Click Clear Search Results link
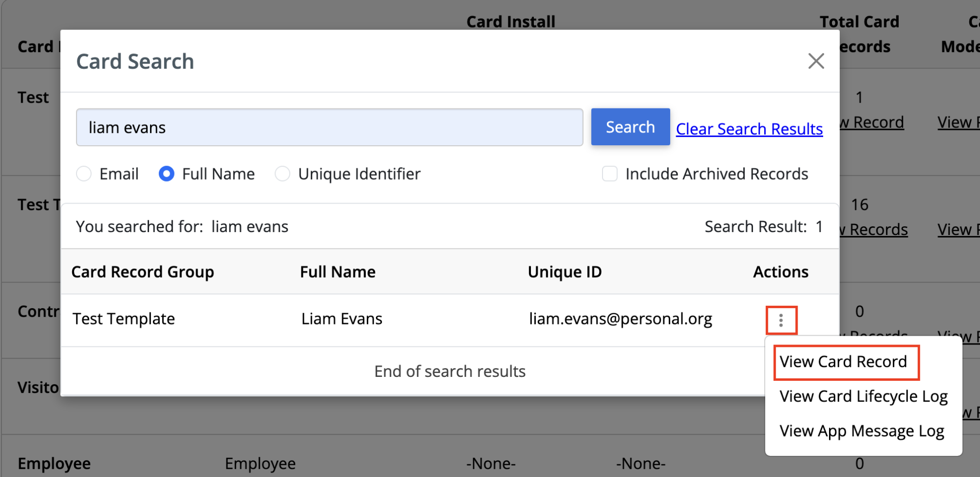The image size is (980, 477). 749,129
